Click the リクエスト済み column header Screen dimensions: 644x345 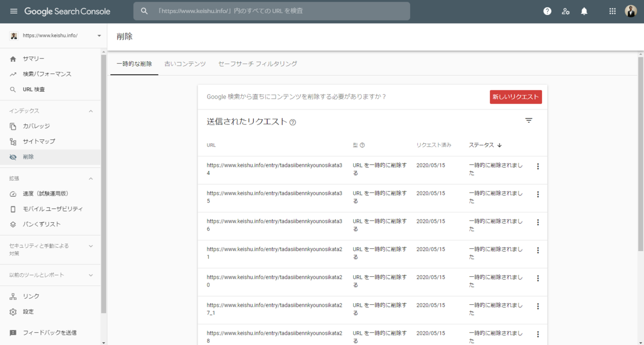click(434, 145)
